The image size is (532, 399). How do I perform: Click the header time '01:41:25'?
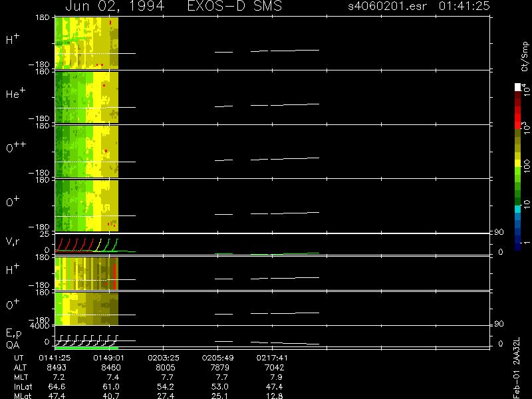click(464, 6)
